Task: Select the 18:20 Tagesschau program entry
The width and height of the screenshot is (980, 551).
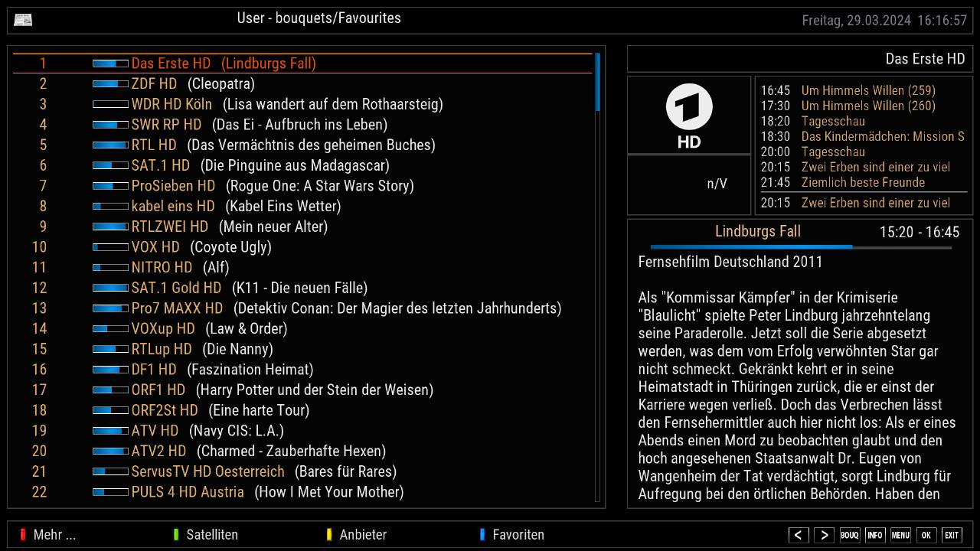Action: (833, 121)
